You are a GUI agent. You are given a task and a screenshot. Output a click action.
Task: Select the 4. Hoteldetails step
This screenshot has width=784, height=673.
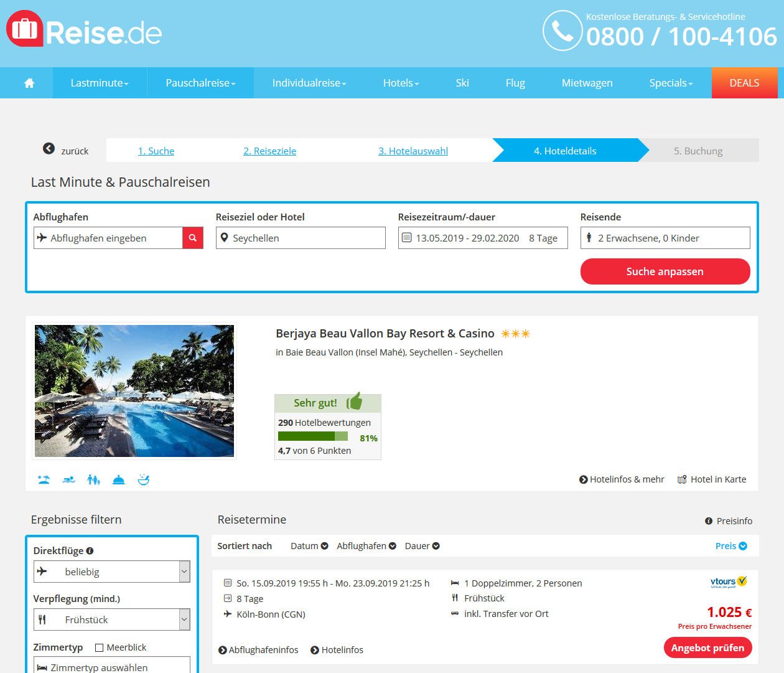point(566,151)
